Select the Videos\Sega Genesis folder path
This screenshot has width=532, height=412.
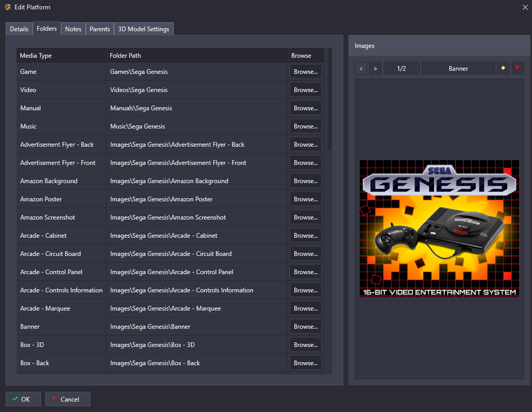pyautogui.click(x=197, y=90)
